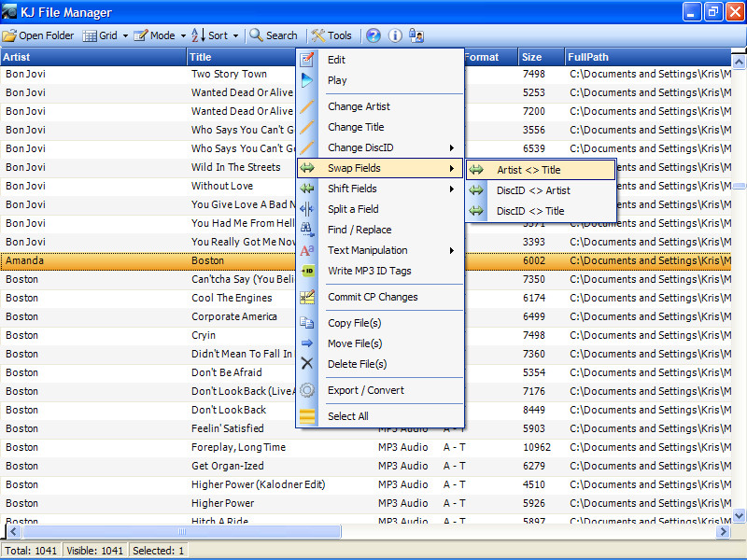Click swap icon beside DiscID <> Title
747x560 pixels.
476,211
